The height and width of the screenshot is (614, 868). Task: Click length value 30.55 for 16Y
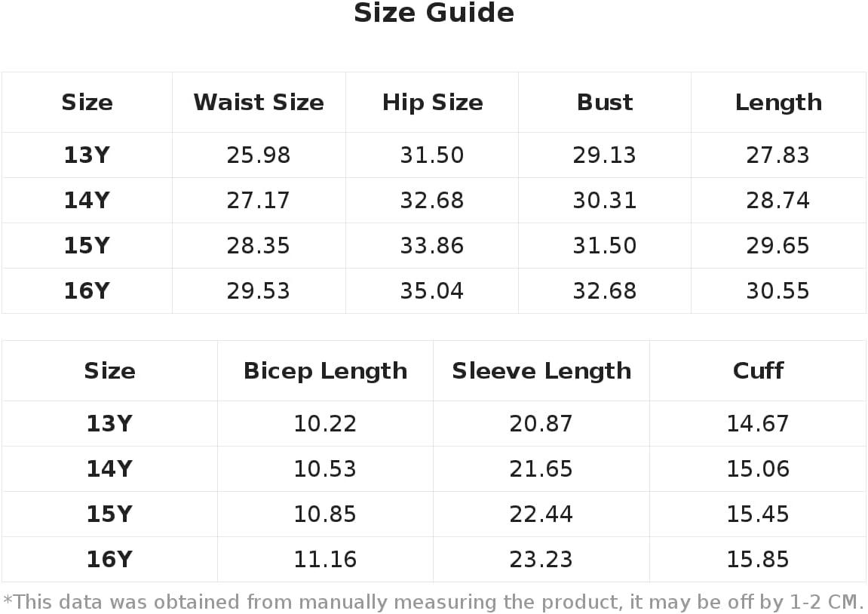coord(778,291)
